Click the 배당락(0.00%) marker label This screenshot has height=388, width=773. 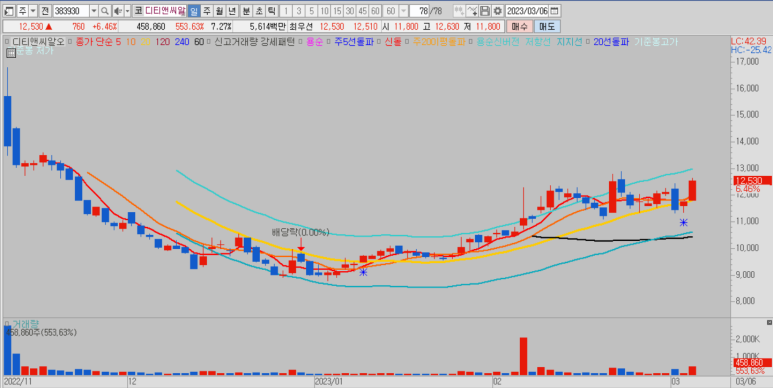click(300, 232)
